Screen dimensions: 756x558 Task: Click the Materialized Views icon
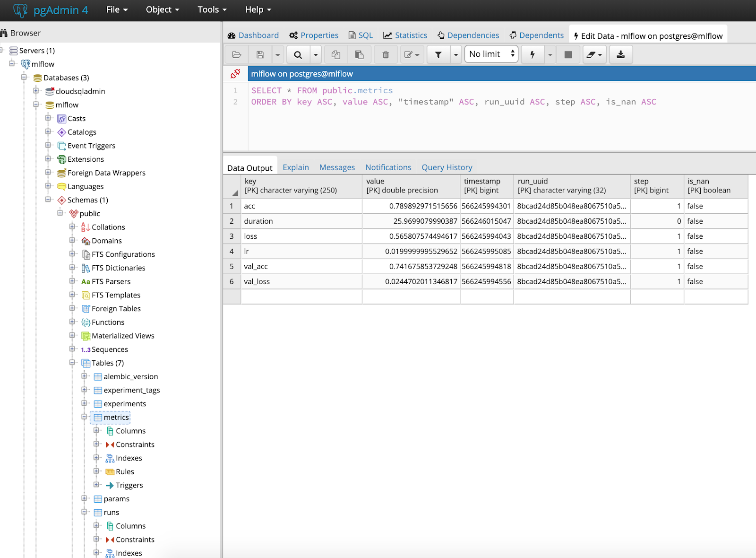click(x=86, y=336)
